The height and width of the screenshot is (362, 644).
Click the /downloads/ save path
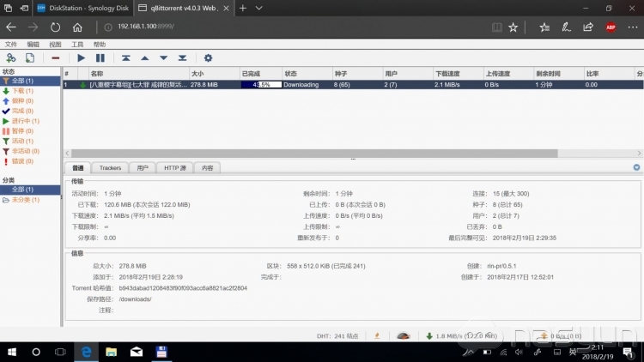tap(135, 299)
